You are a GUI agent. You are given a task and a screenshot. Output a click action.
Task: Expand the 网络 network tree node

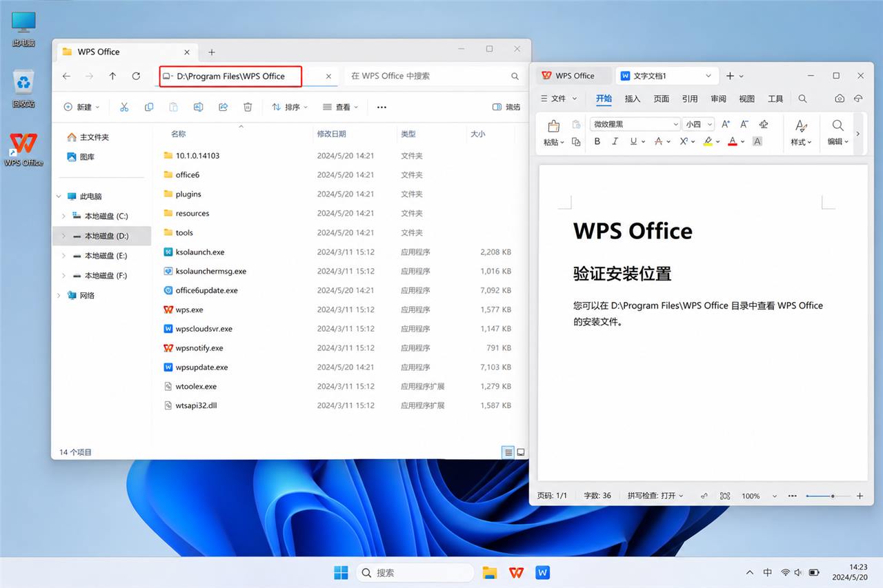click(x=59, y=295)
